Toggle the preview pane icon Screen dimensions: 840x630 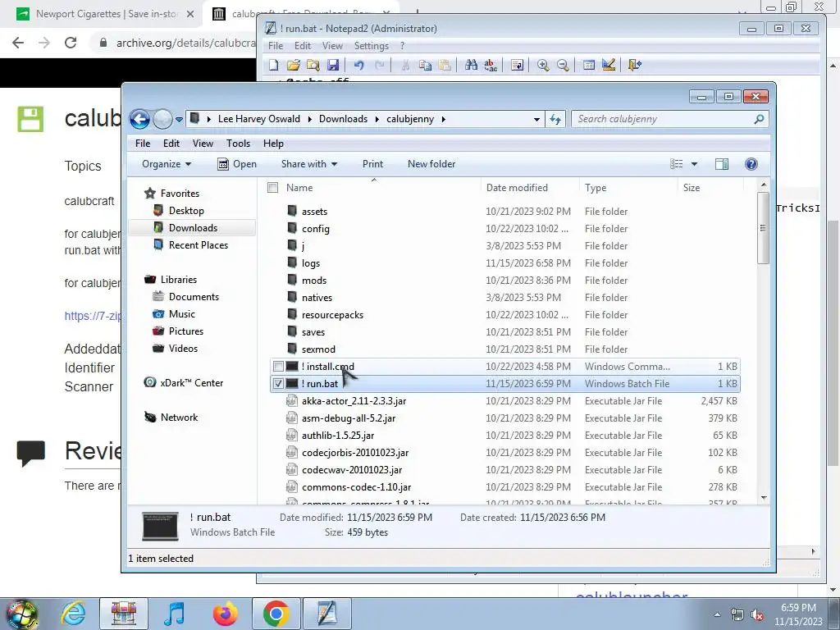pos(722,164)
